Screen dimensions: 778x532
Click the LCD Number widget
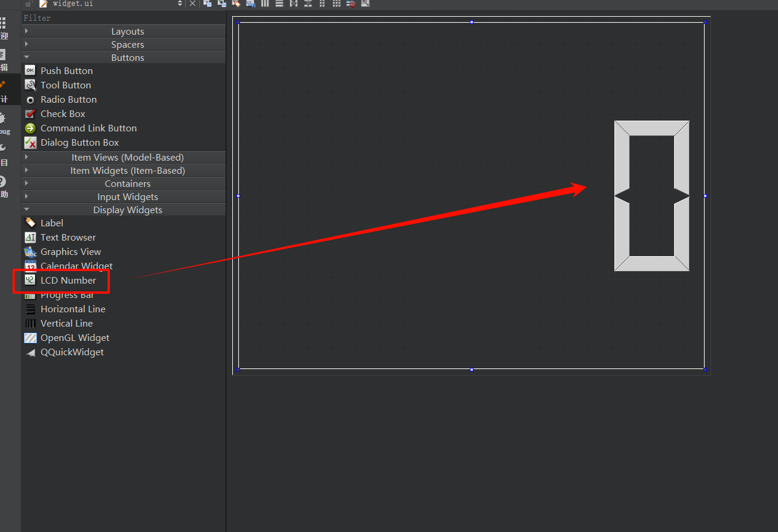coord(68,281)
